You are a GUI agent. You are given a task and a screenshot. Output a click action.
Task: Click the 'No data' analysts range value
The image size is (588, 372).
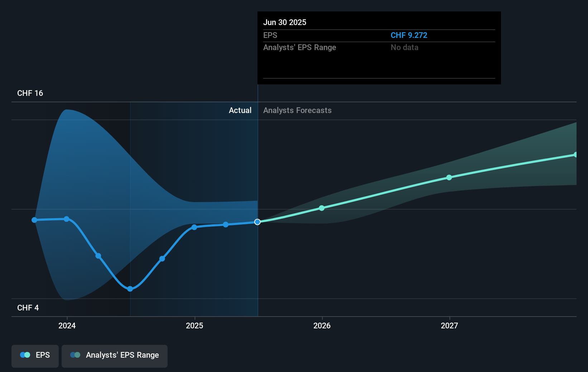(405, 47)
